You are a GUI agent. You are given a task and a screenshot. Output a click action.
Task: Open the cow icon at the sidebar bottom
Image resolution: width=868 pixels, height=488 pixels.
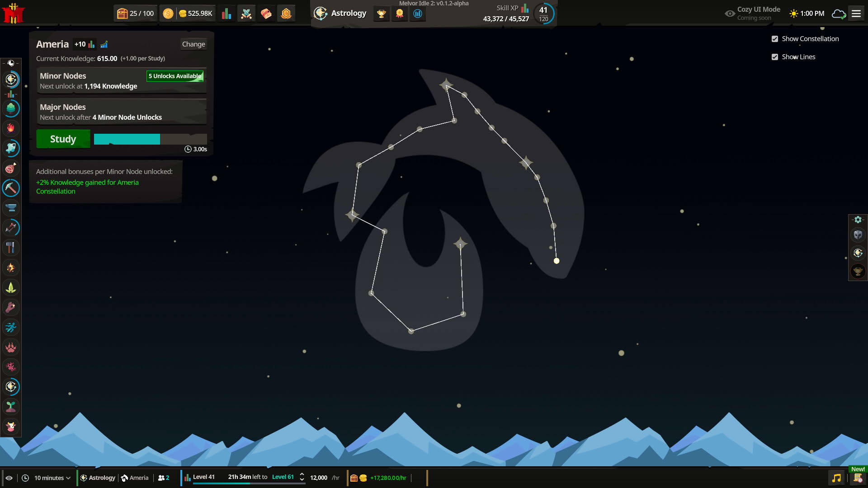click(x=11, y=427)
